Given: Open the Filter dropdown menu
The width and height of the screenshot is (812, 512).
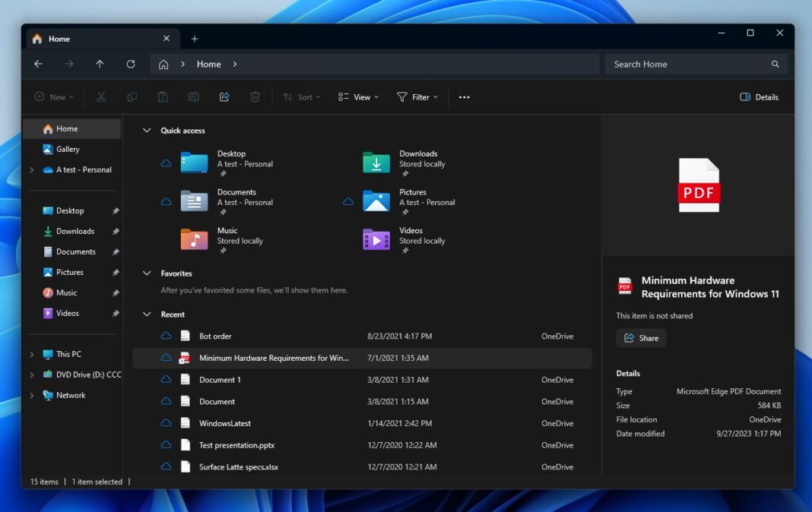Looking at the screenshot, I should [417, 97].
